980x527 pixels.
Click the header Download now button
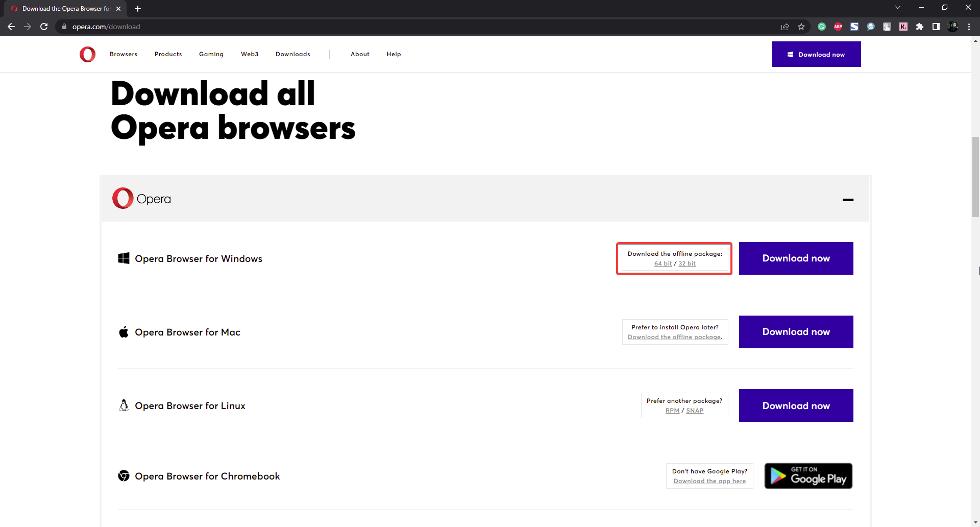(x=816, y=54)
